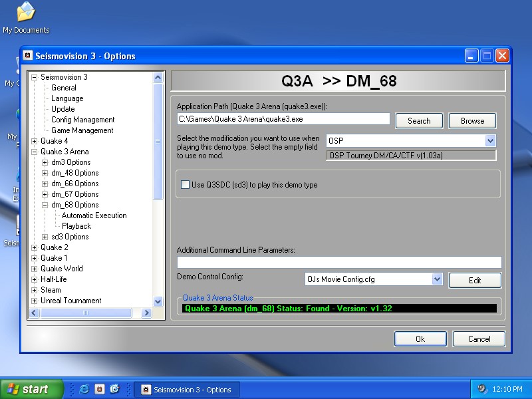Click the Edit config button
The height and width of the screenshot is (399, 532).
(475, 280)
